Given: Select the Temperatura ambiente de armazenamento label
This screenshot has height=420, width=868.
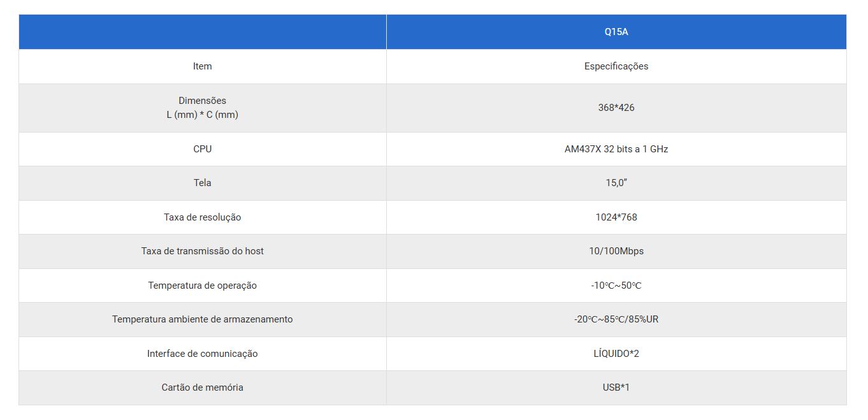Looking at the screenshot, I should [202, 319].
